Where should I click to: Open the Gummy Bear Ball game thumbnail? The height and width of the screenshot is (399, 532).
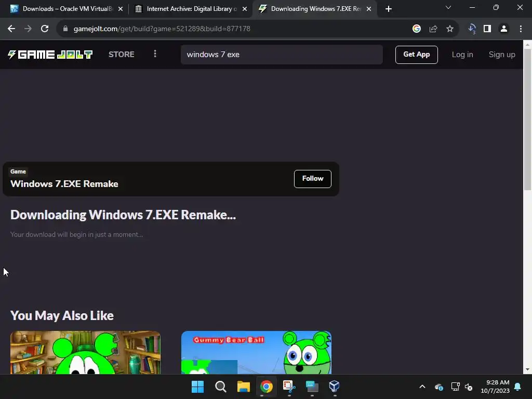coord(256,353)
